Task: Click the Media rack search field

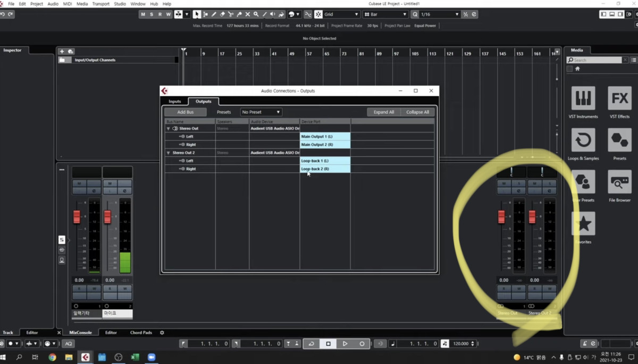Action: click(x=594, y=60)
